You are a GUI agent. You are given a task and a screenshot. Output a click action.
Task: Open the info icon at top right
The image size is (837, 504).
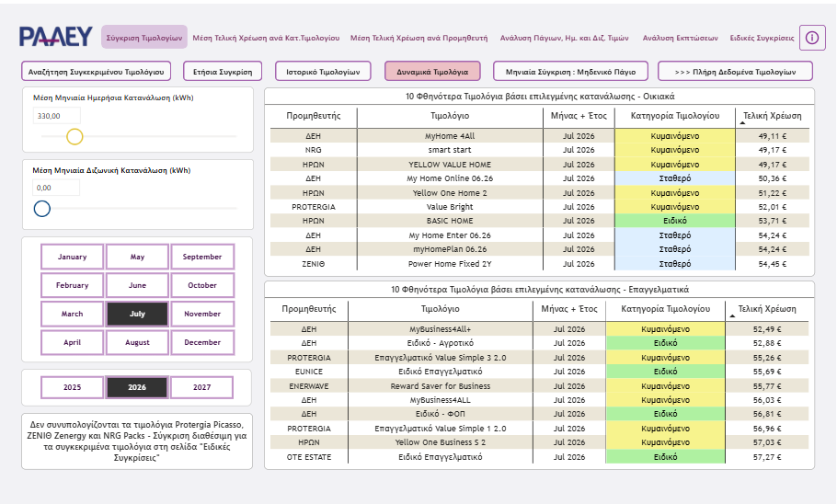(812, 38)
